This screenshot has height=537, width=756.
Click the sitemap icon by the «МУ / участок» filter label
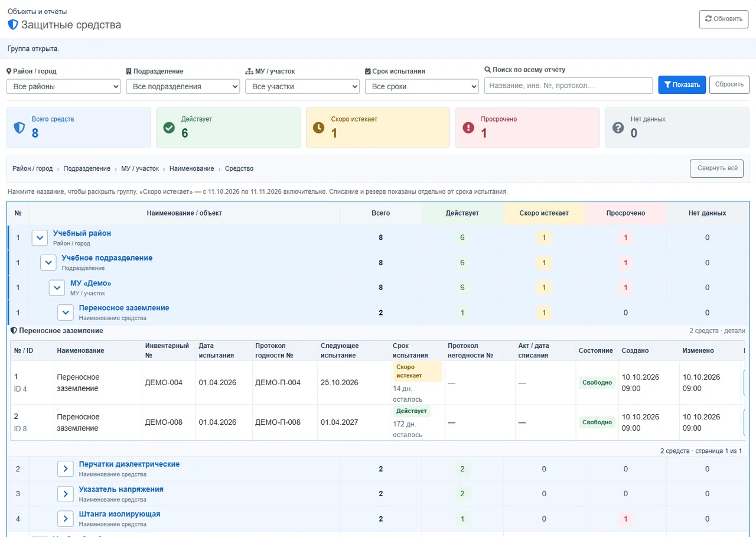coord(249,71)
